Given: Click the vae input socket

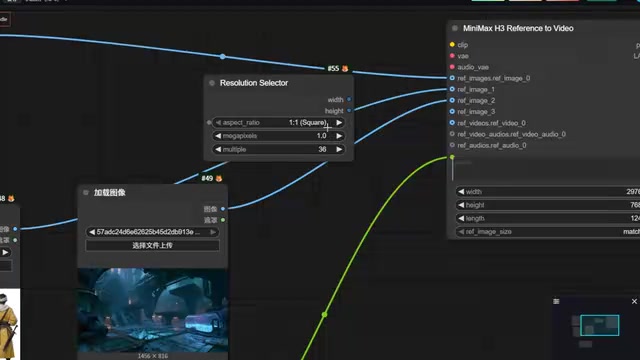Looking at the screenshot, I should (x=452, y=56).
